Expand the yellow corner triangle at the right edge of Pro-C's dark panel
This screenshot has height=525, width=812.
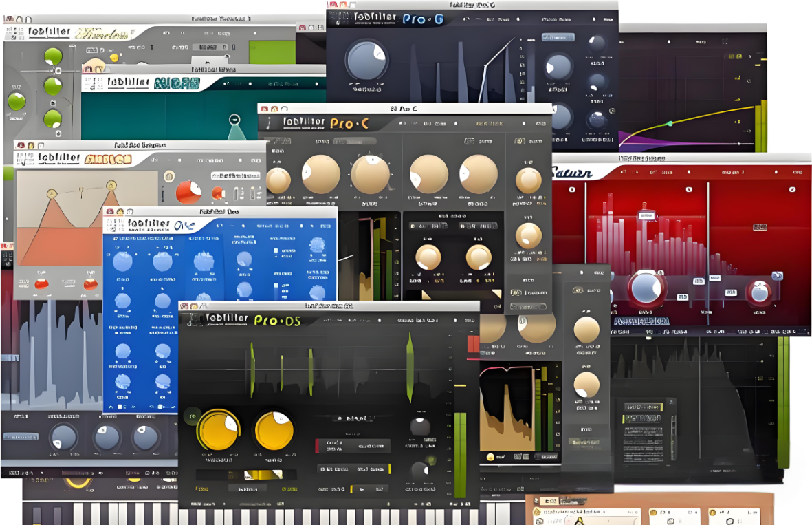tap(496, 294)
